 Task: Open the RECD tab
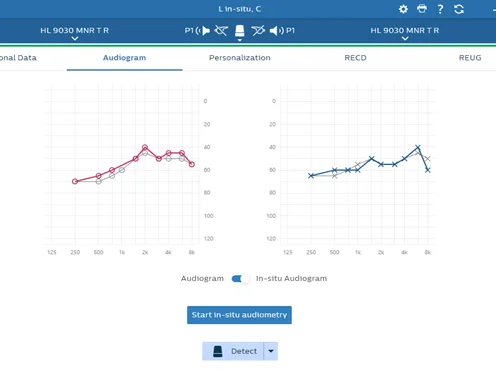[x=355, y=58]
